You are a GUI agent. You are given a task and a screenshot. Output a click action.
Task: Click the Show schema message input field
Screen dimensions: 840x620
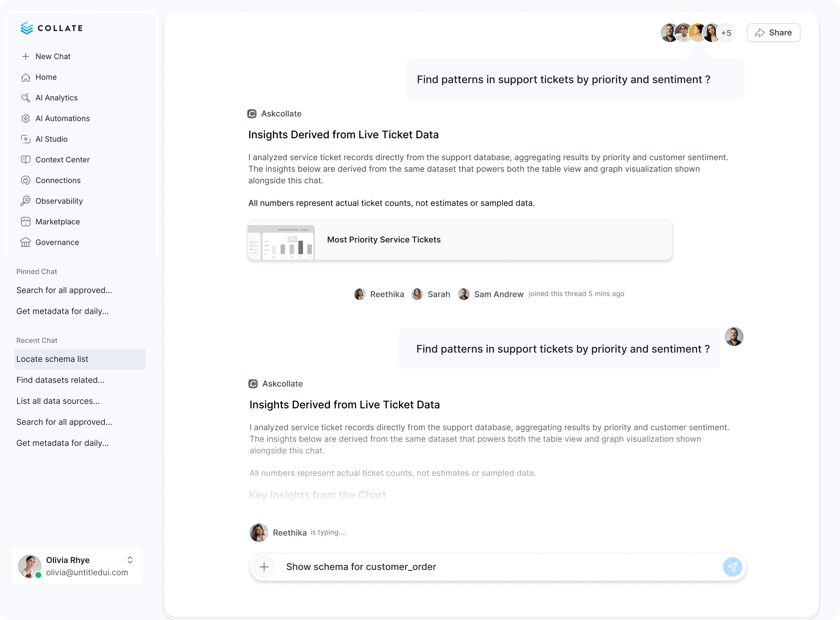coord(499,567)
